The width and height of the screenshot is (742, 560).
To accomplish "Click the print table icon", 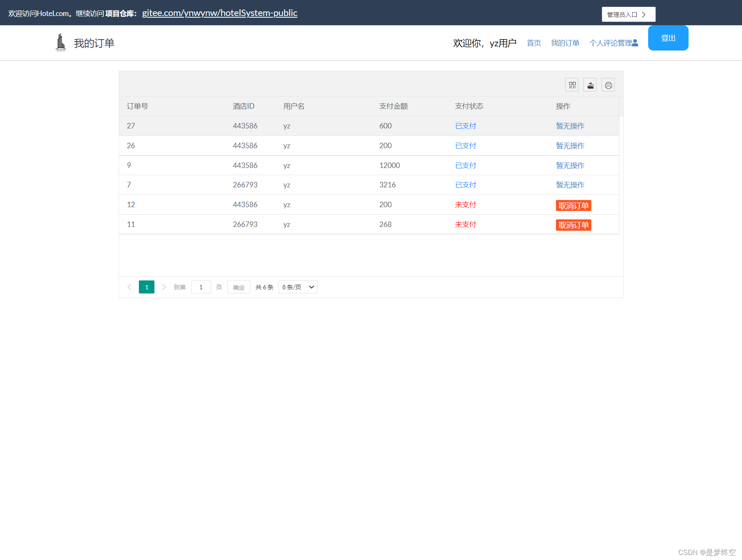I will [x=608, y=85].
